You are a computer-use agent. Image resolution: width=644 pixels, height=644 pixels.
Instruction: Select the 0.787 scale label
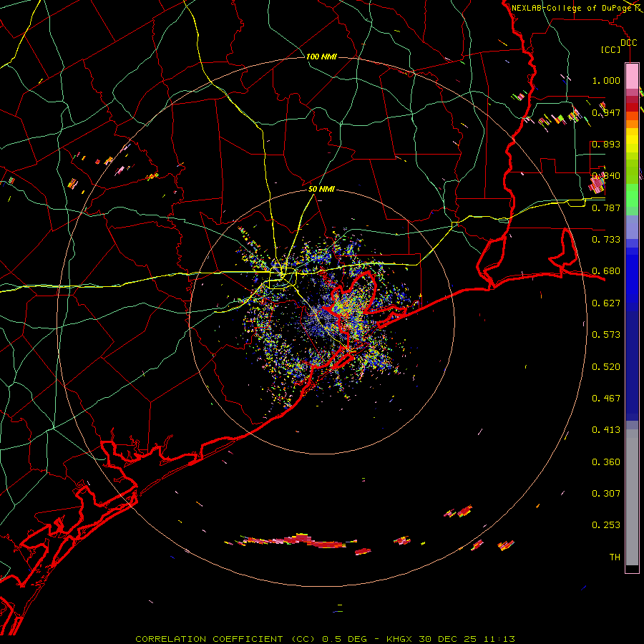coord(606,208)
